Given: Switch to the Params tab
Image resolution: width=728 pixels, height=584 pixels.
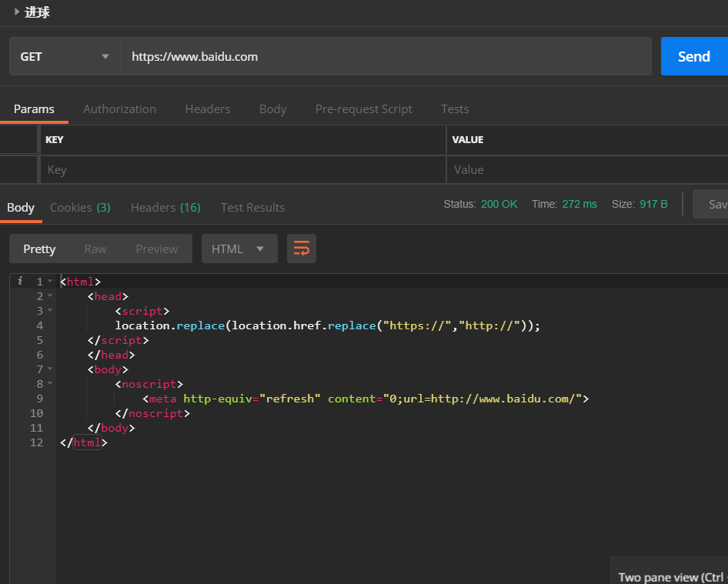Looking at the screenshot, I should click(x=34, y=109).
